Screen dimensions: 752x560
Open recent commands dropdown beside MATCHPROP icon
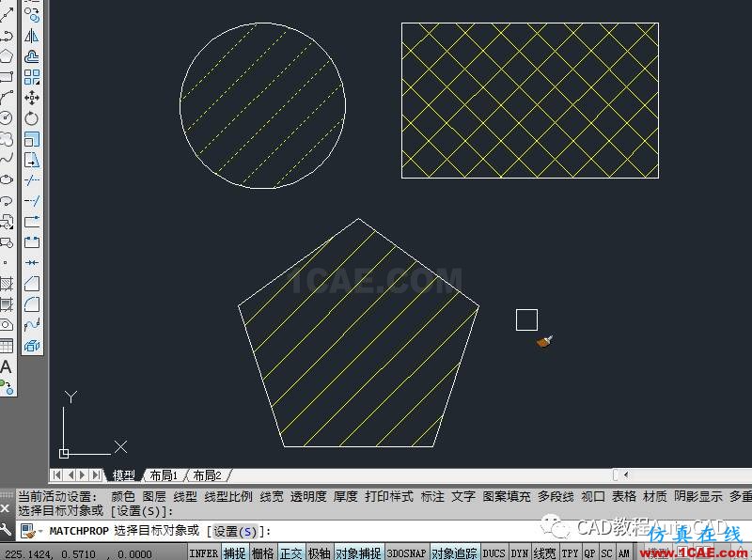(40, 531)
